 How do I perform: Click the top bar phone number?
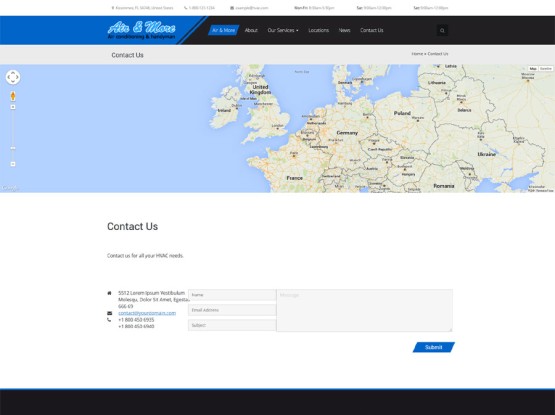[x=201, y=8]
